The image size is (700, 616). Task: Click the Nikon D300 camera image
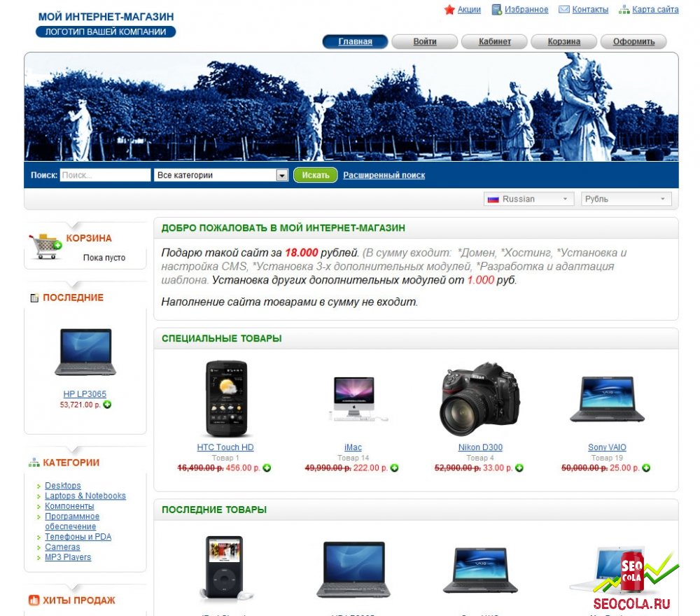480,398
